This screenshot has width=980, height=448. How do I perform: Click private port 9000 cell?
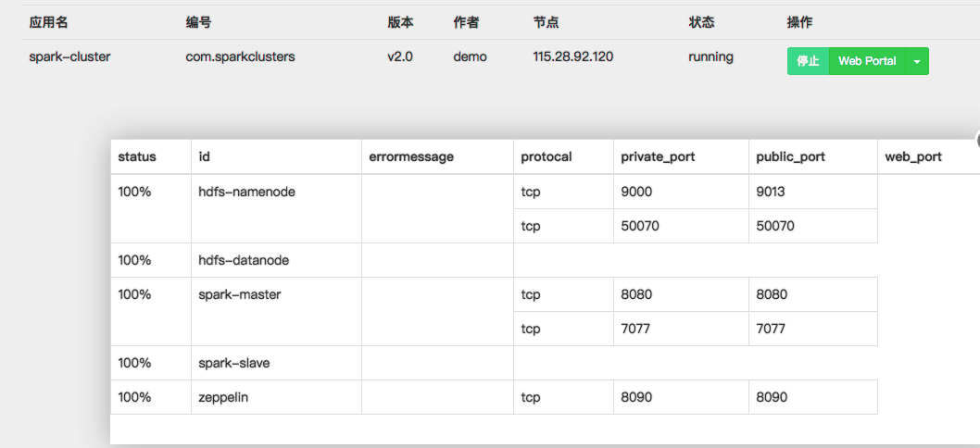[636, 192]
